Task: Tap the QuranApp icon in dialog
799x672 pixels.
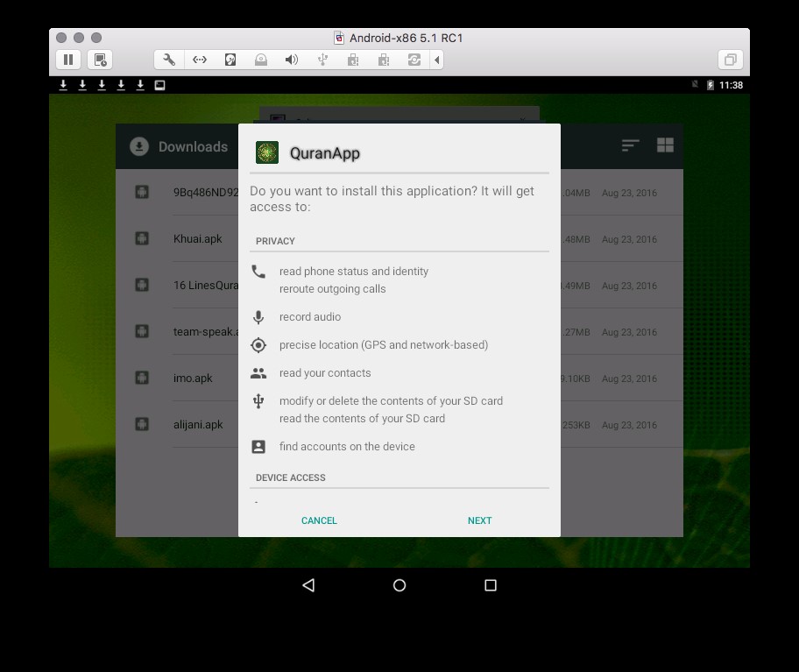Action: coord(267,152)
